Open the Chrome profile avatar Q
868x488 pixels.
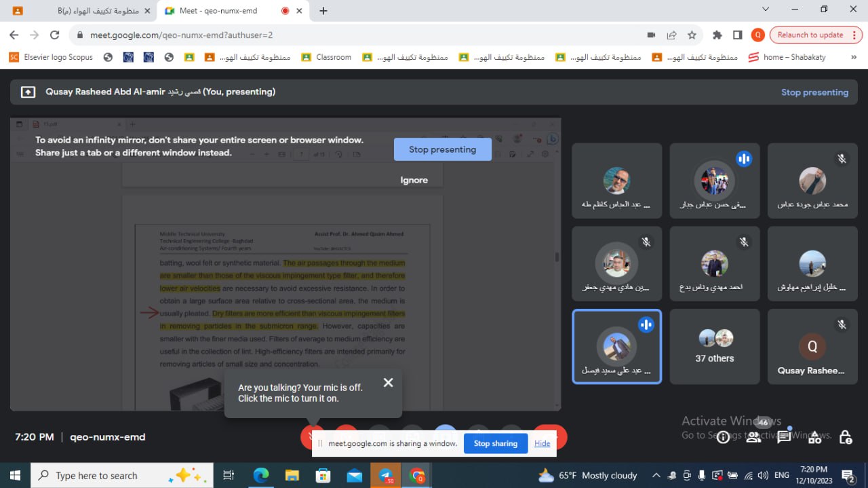pyautogui.click(x=758, y=35)
